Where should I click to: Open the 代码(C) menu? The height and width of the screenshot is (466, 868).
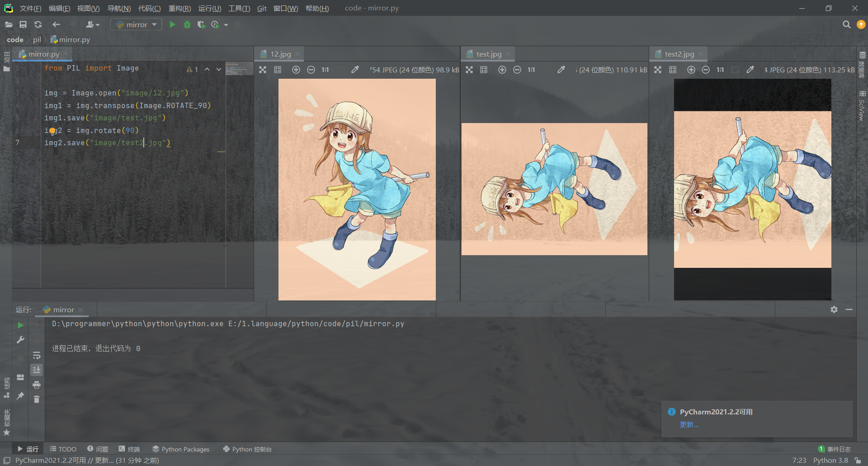coord(149,8)
